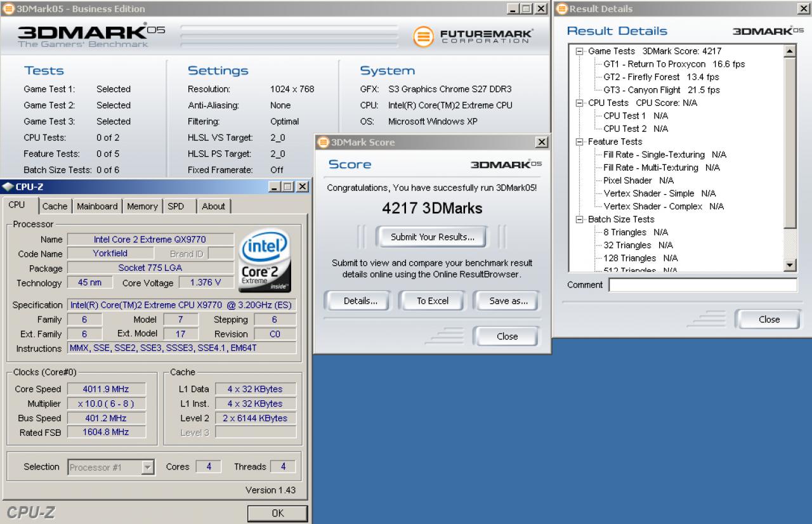Open the Processor selection dropdown
The height and width of the screenshot is (524, 812).
pos(148,468)
